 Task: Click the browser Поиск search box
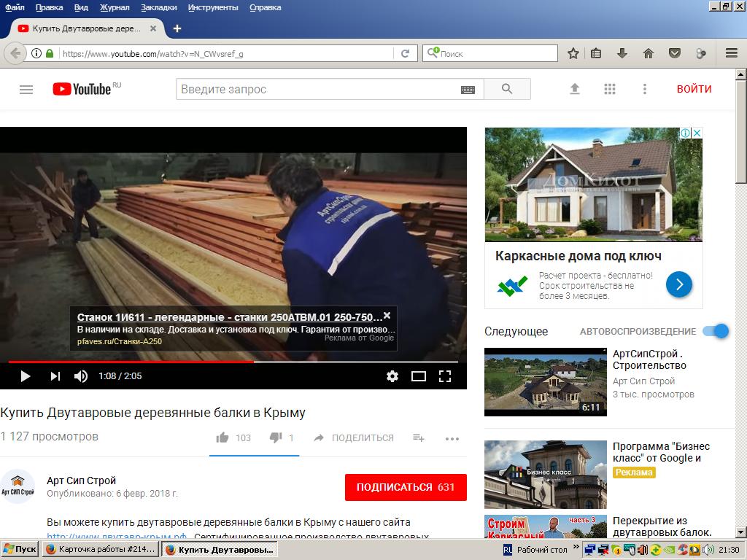click(x=489, y=53)
